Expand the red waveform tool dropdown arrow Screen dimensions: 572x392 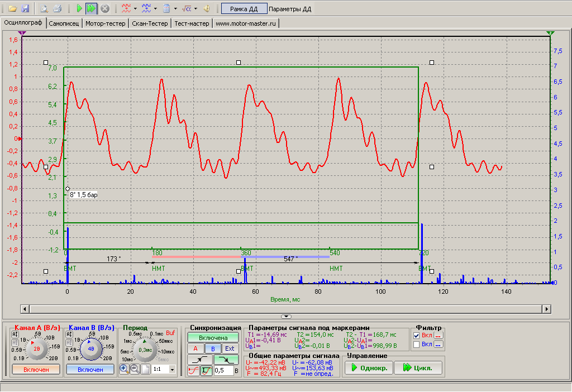pyautogui.click(x=135, y=8)
